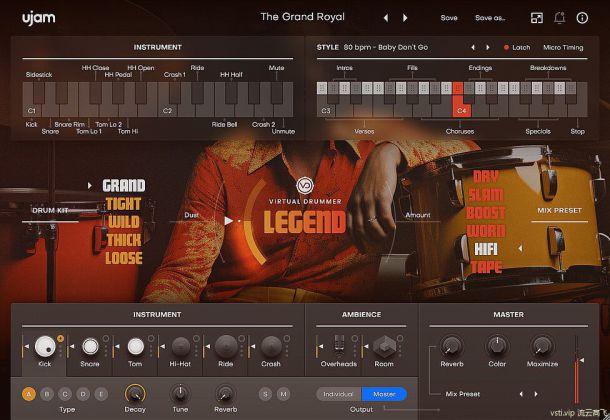Open the info icon
Screen dimensions: 610x420
coord(582,18)
